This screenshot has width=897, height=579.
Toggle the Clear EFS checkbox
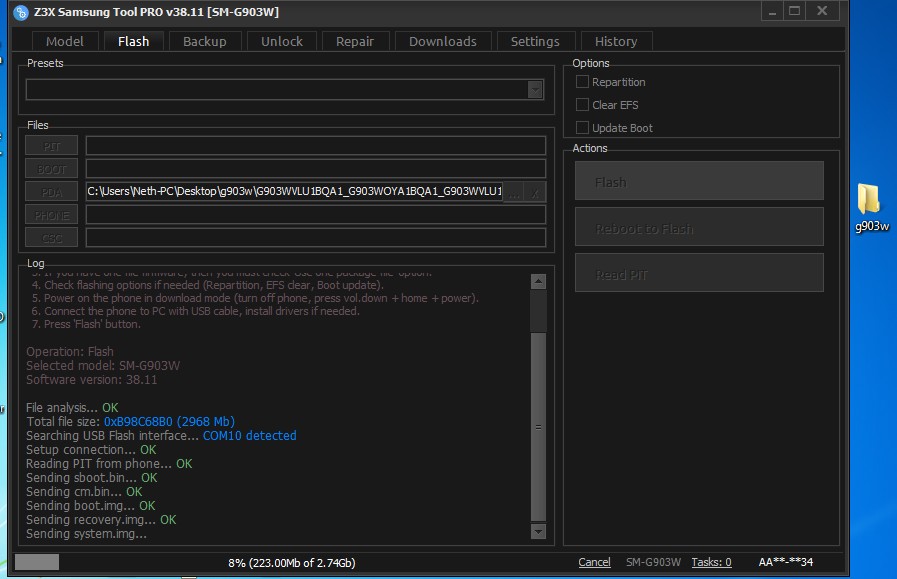pos(582,105)
